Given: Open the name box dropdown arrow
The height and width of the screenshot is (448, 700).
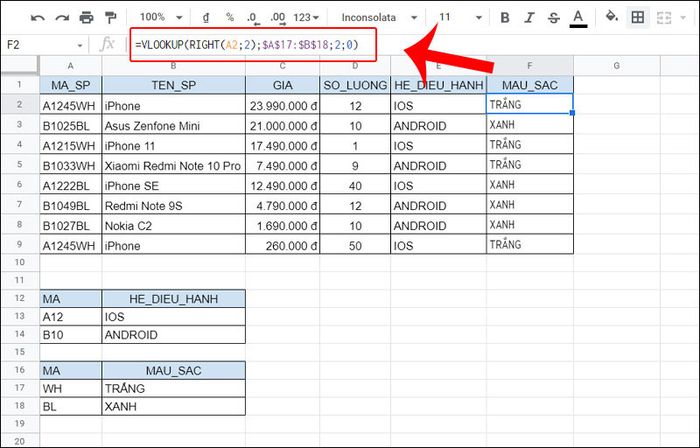Looking at the screenshot, I should (80, 46).
